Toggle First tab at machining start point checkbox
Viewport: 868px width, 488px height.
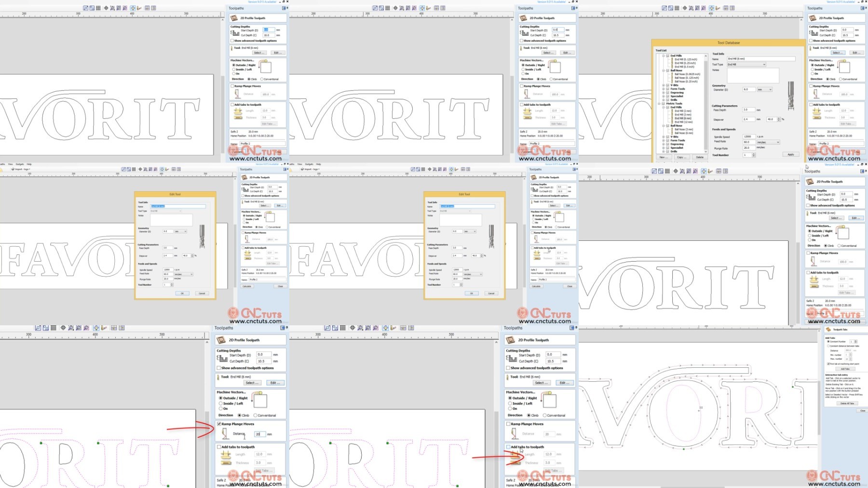[x=828, y=364]
